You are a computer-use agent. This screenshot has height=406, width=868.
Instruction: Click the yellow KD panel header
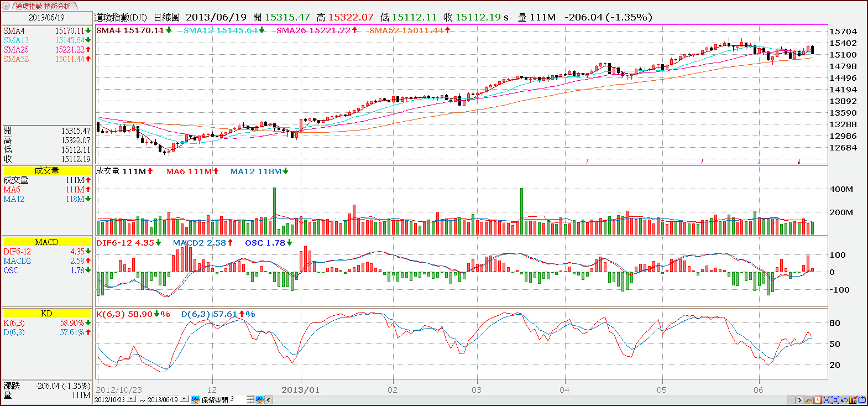pos(46,313)
